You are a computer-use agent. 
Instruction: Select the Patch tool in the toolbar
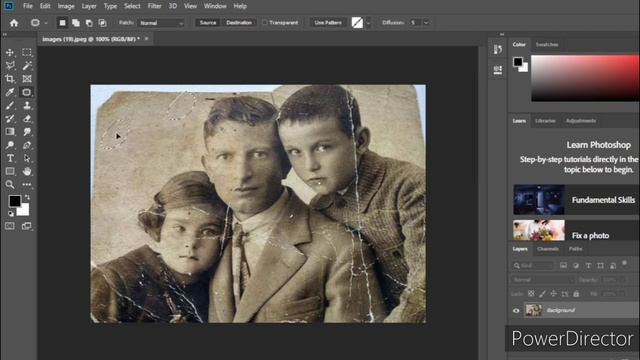[x=27, y=92]
